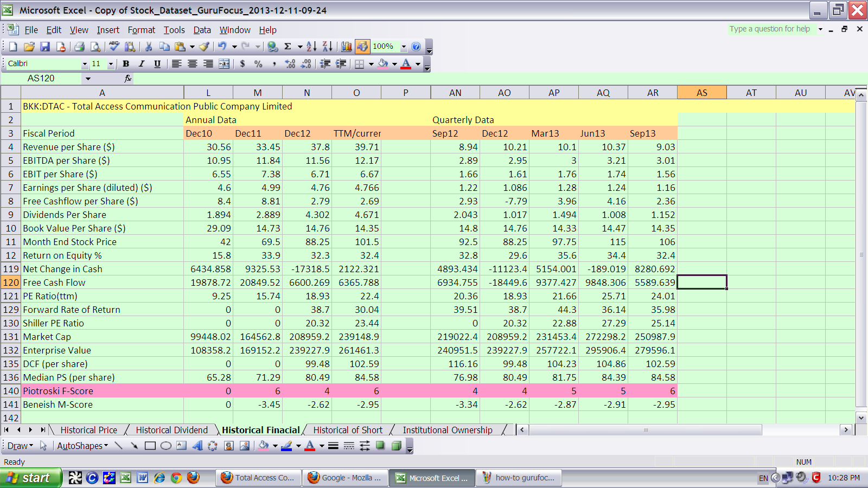Screen dimensions: 868x488
Task: Toggle Underline formatting
Action: 157,64
